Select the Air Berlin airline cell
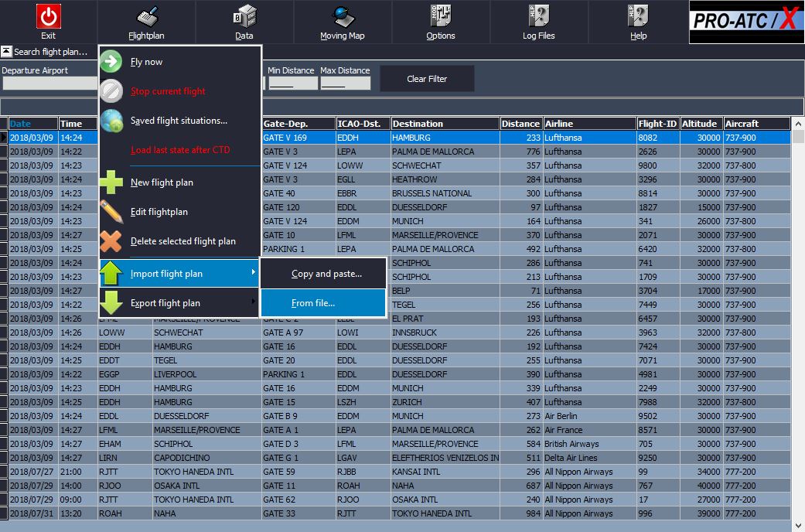The width and height of the screenshot is (805, 532). [x=589, y=416]
